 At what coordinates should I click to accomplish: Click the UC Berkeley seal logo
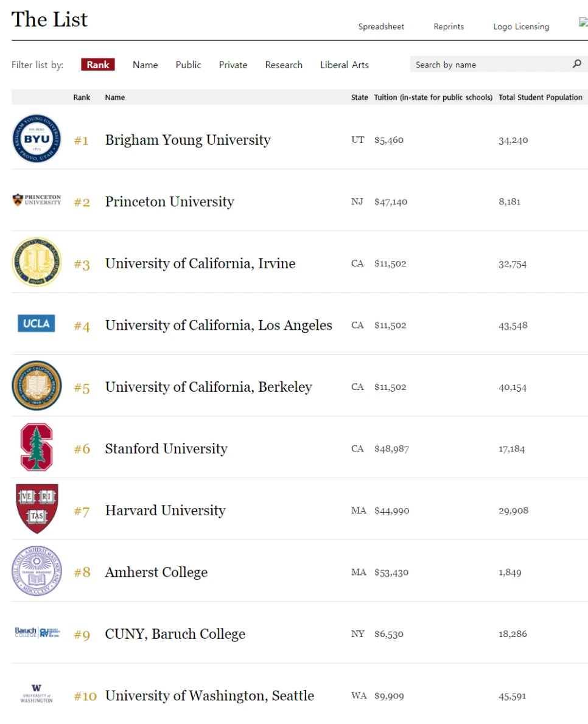click(37, 386)
